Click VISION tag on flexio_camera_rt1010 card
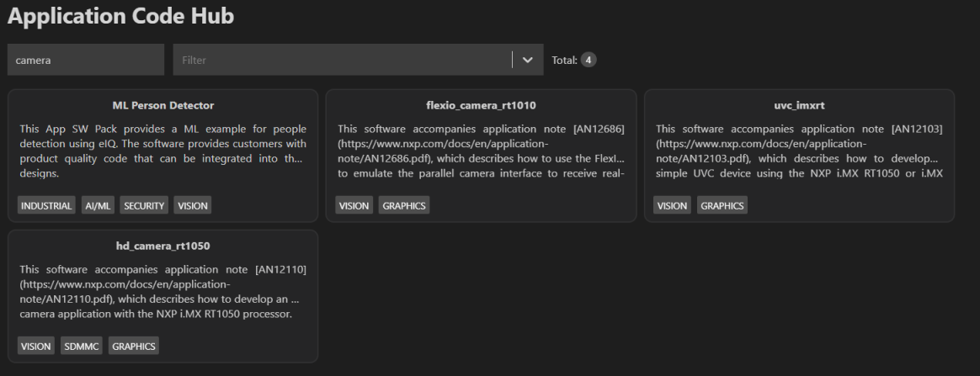The width and height of the screenshot is (980, 376). pos(354,205)
